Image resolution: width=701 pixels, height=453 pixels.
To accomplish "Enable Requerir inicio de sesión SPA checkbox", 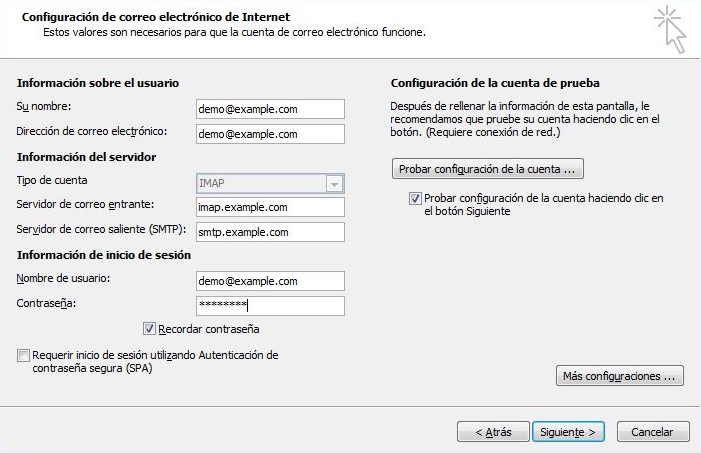I will [23, 356].
